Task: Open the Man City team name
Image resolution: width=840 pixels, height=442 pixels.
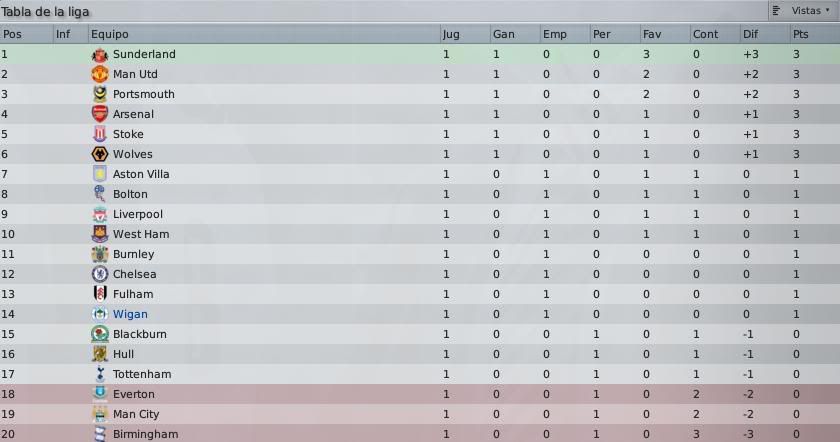Action: pos(136,414)
